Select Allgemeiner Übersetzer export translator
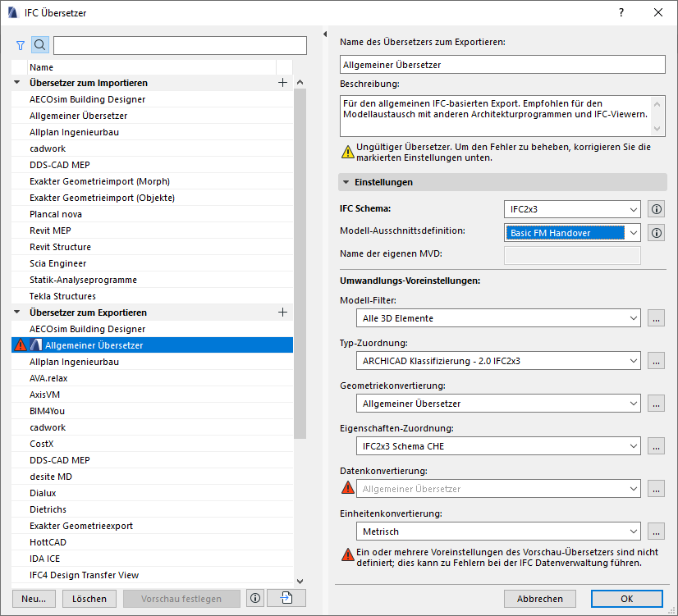678x616 pixels. pyautogui.click(x=152, y=345)
